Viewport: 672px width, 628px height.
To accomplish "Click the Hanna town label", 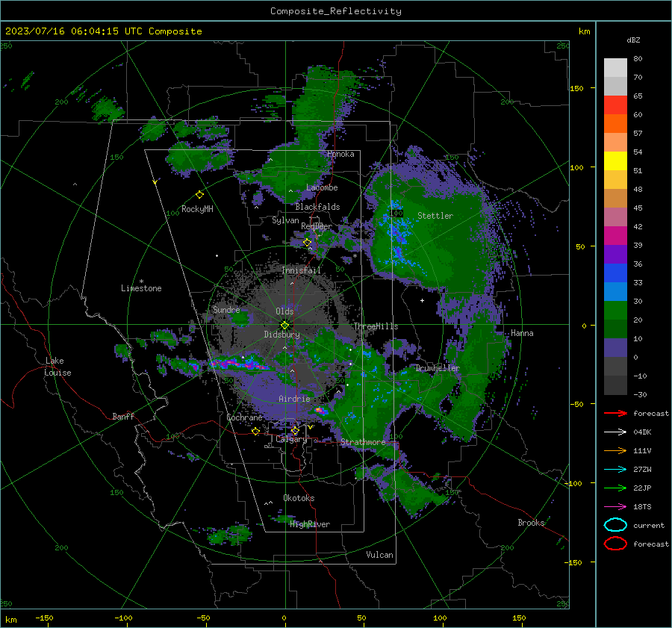I will point(522,333).
